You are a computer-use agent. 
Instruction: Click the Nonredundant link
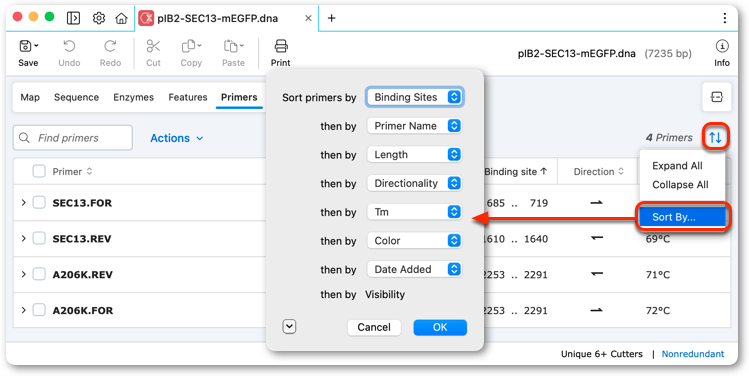(693, 354)
